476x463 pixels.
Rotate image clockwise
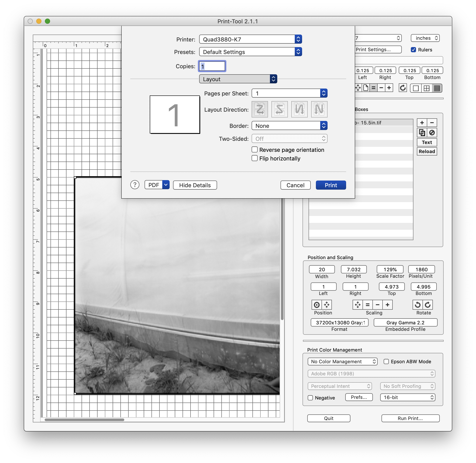(x=428, y=305)
